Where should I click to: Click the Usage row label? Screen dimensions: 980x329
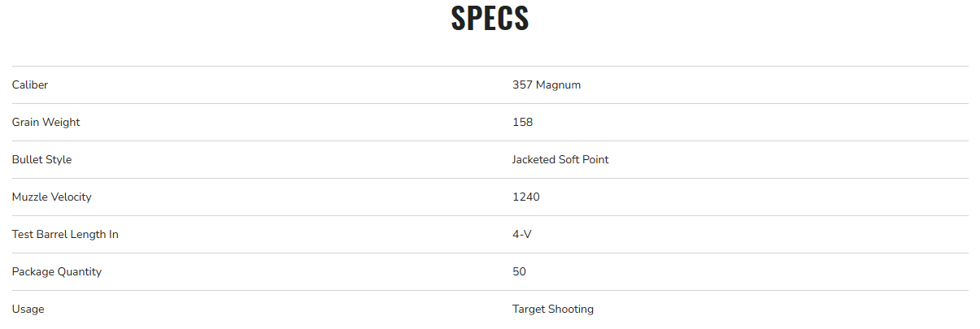pos(28,309)
